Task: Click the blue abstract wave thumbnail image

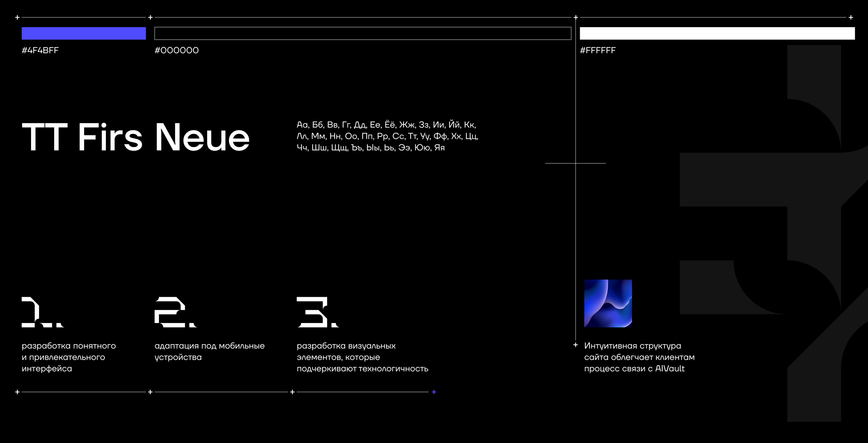Action: coord(608,303)
